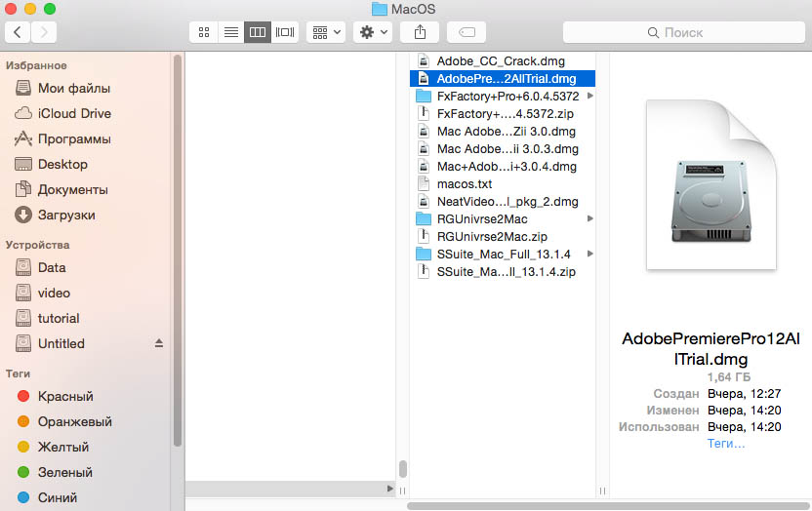The width and height of the screenshot is (812, 511).
Task: Select AdobePre...2AllTrial.dmg file
Action: click(502, 79)
